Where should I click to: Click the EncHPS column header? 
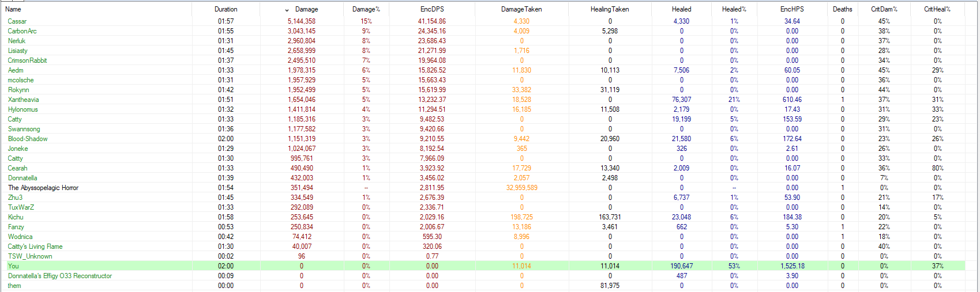(x=792, y=9)
